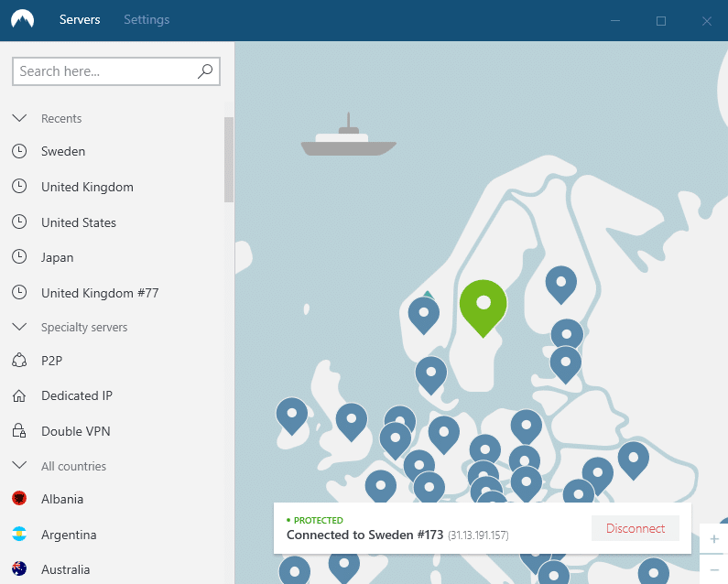Zoom out the map with minus button

pos(714,569)
